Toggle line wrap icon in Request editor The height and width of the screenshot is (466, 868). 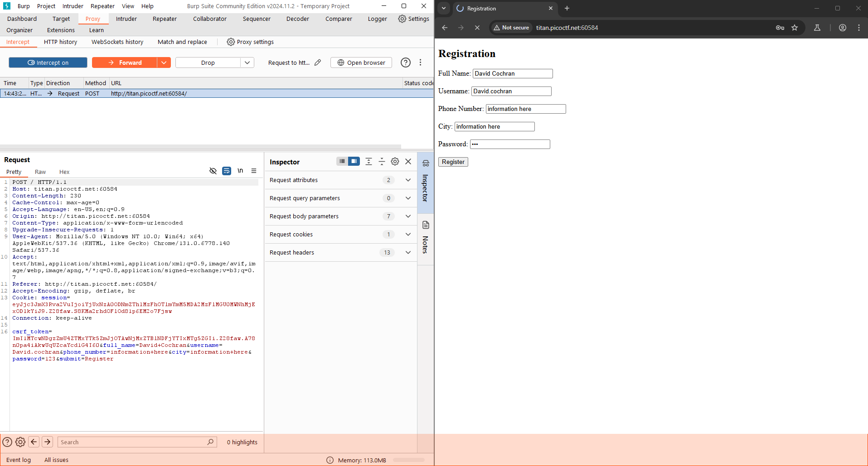[227, 171]
